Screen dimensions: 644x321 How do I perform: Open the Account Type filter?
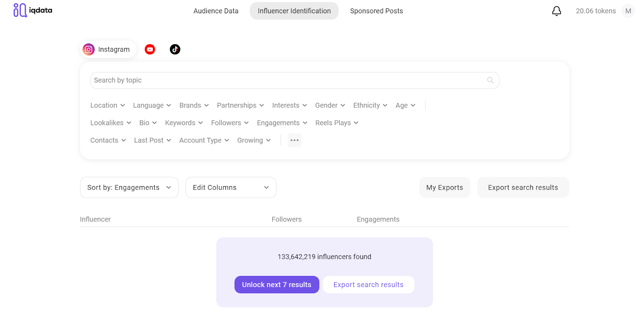(204, 141)
